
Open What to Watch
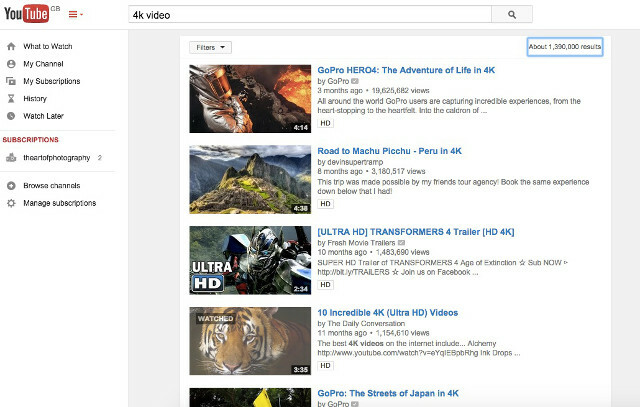click(47, 46)
